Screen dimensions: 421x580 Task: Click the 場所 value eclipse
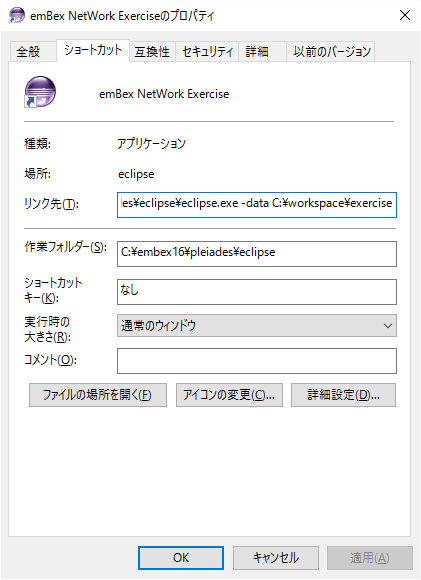click(136, 174)
